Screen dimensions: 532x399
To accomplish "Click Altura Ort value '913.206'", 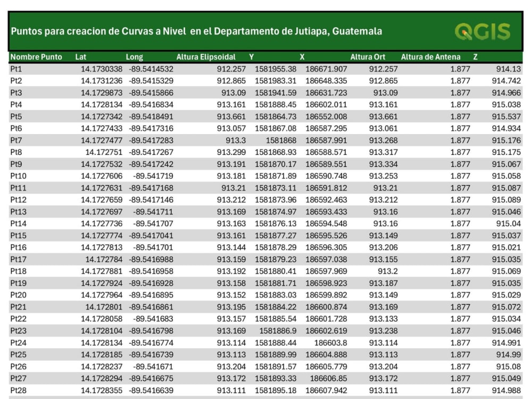I will tap(383, 247).
